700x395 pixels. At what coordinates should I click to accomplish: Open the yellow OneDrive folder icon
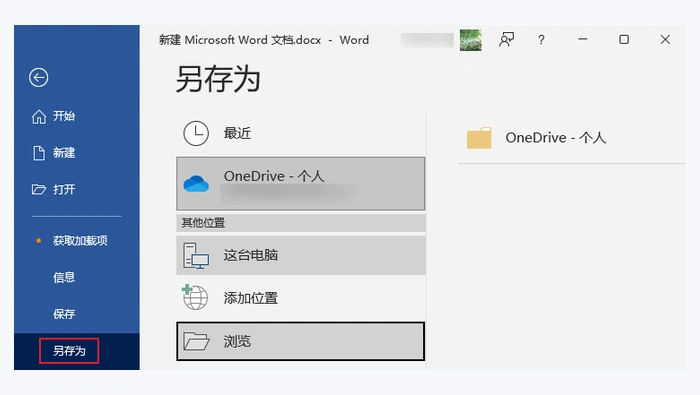479,138
